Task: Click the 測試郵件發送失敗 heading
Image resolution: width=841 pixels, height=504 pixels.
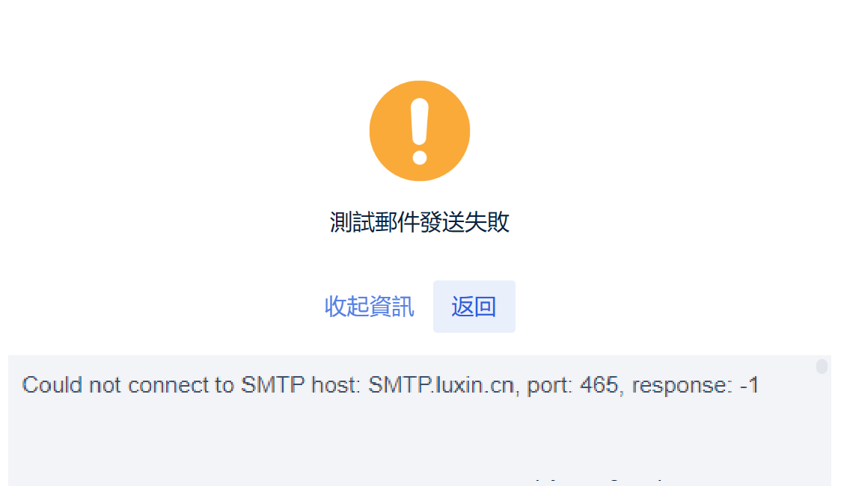Action: (420, 222)
